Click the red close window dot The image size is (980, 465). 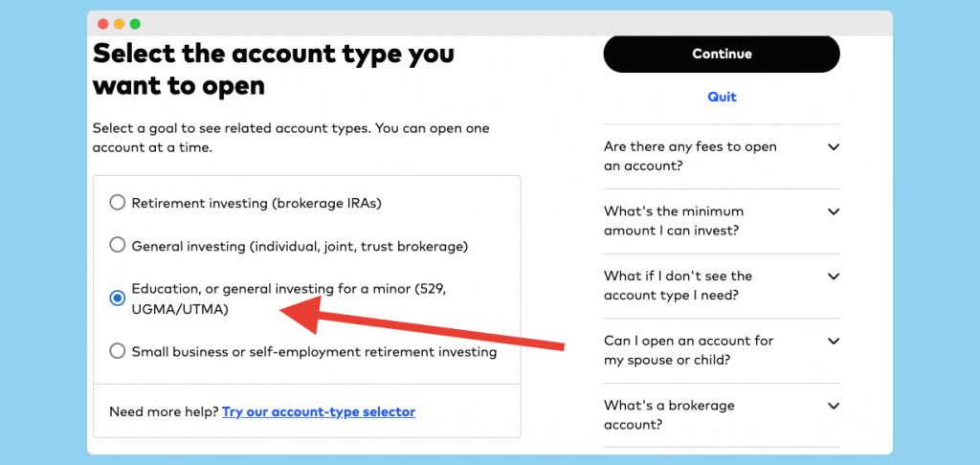click(103, 24)
